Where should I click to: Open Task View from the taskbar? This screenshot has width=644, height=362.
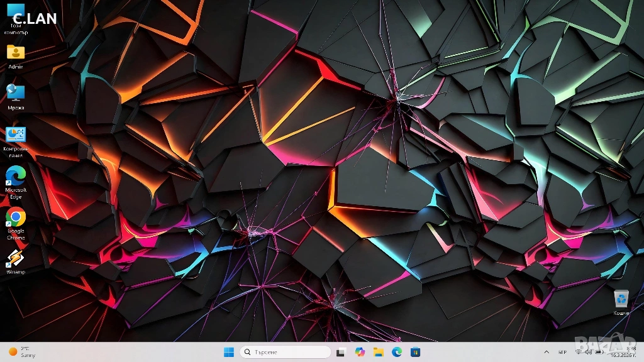(x=341, y=352)
